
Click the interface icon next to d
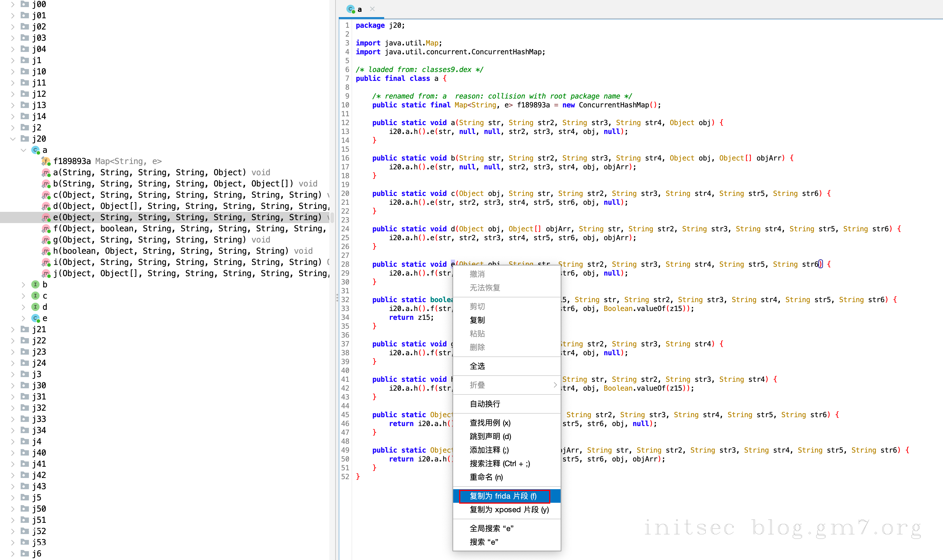(35, 307)
